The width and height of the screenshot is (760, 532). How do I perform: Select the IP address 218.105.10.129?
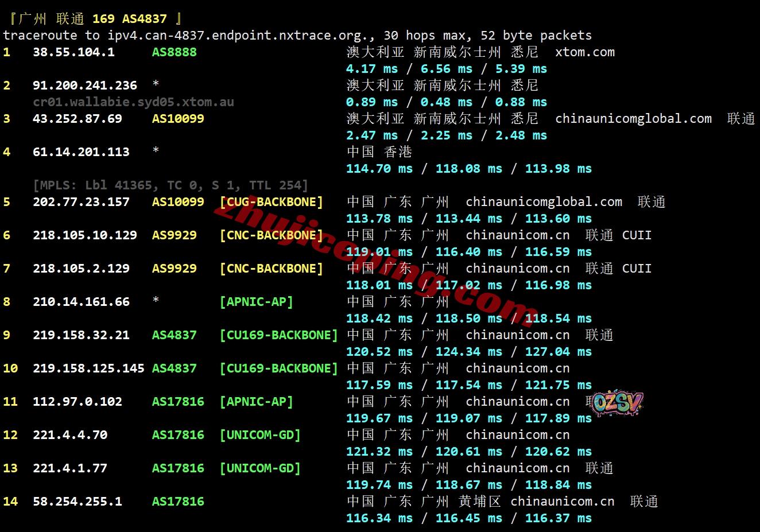(x=85, y=235)
